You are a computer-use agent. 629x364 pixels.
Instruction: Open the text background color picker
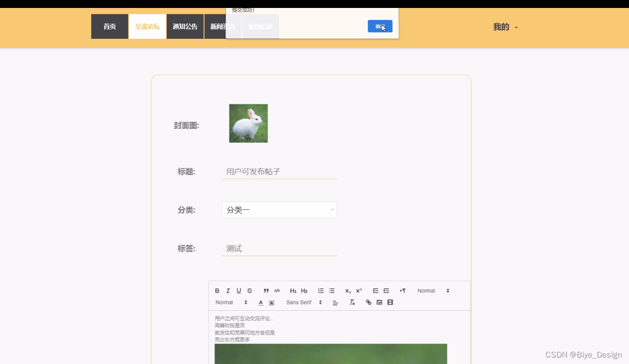272,302
